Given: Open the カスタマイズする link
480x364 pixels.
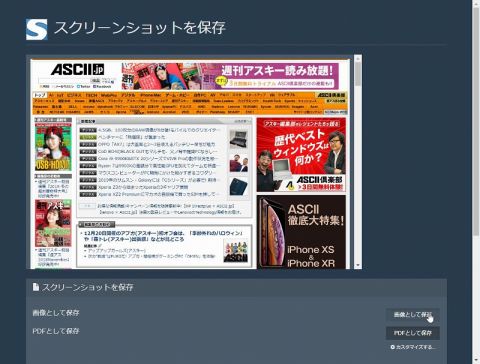Looking at the screenshot, I should tap(416, 347).
